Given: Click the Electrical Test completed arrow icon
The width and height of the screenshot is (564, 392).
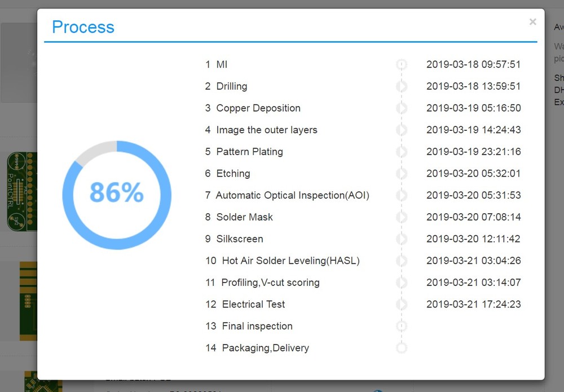Looking at the screenshot, I should point(402,305).
